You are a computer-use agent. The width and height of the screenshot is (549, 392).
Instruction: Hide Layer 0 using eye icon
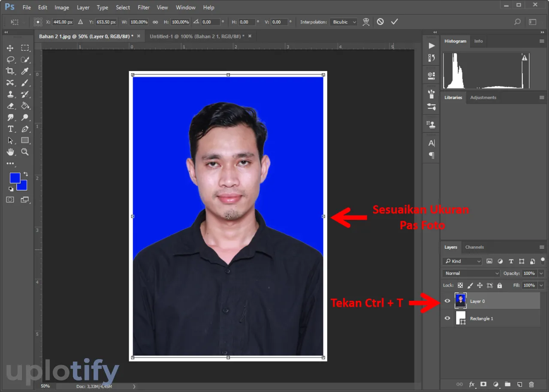tap(447, 301)
